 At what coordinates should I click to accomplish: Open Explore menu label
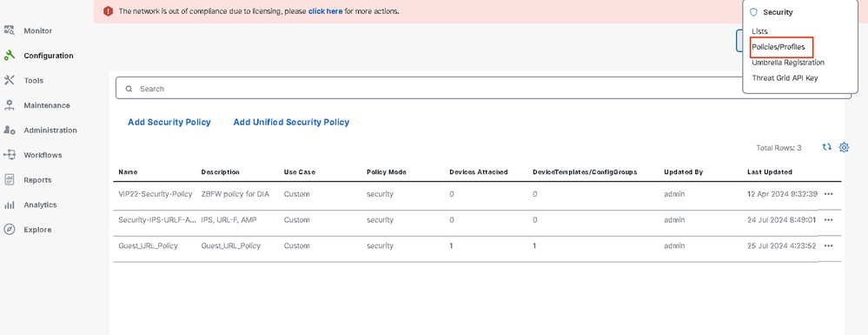click(37, 230)
